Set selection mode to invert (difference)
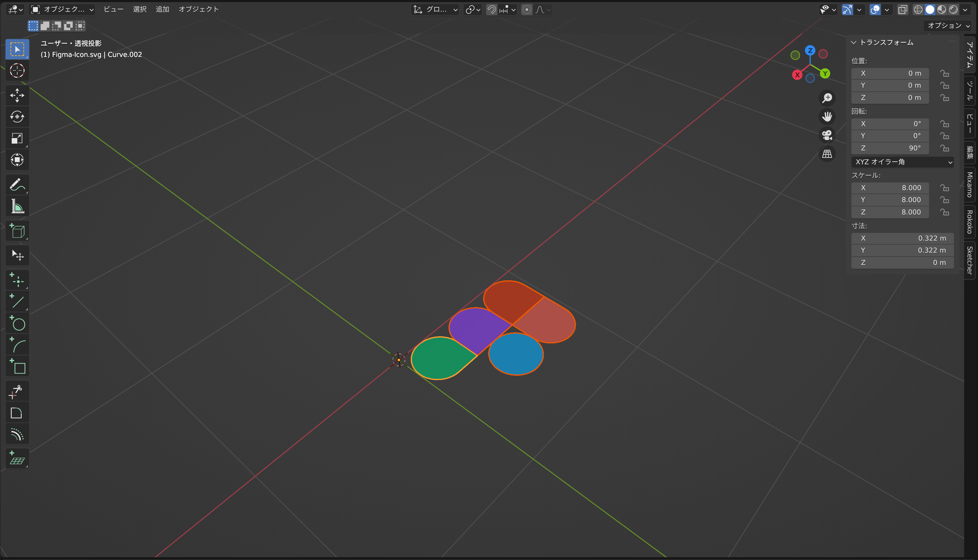Screen dimensions: 978x560 (x=68, y=26)
